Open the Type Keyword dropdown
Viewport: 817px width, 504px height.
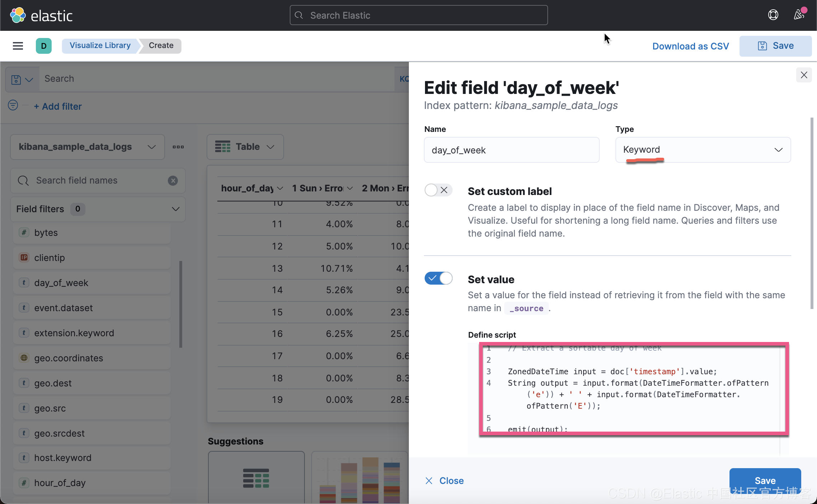[703, 150]
